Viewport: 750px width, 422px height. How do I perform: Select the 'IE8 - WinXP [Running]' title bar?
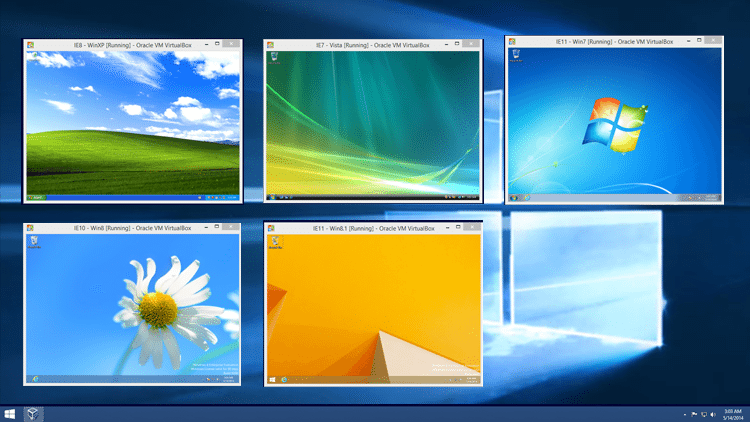tap(132, 45)
